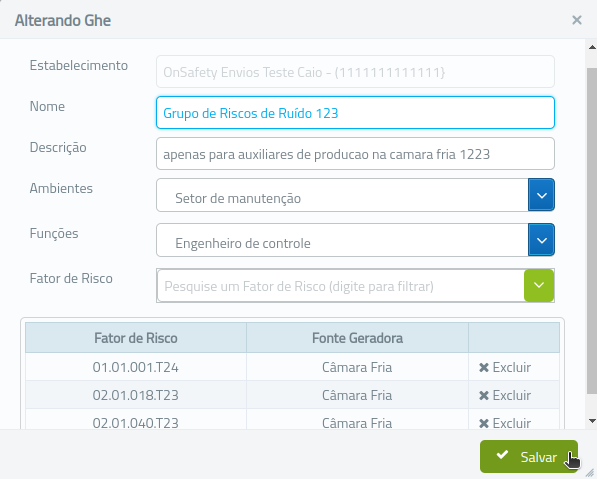Viewport: 597px width, 479px height.
Task: Click the disabled Estabelecimento field
Action: click(x=355, y=72)
